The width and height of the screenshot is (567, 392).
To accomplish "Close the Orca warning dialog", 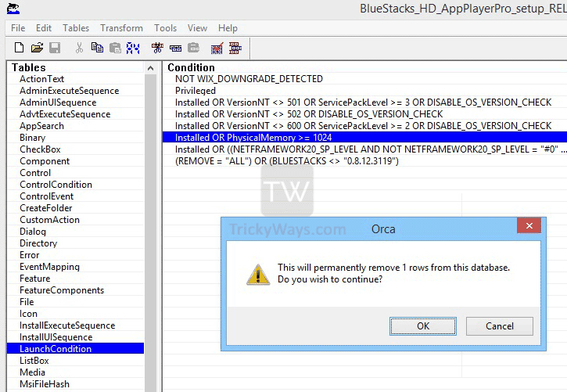I will pyautogui.click(x=529, y=225).
